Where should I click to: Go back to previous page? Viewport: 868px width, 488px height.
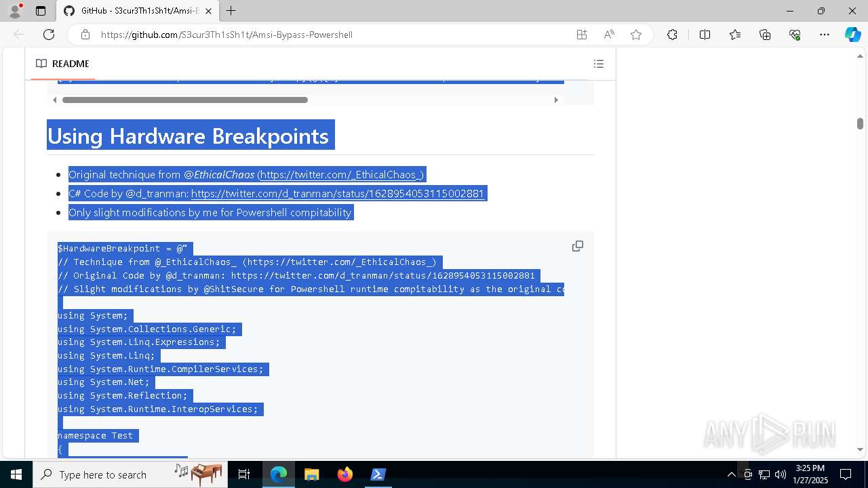[19, 35]
